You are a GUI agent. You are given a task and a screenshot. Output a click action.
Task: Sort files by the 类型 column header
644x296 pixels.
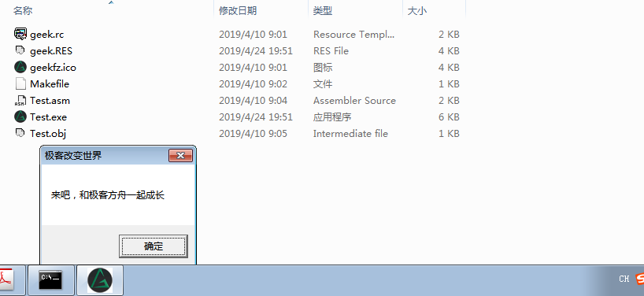(x=323, y=11)
